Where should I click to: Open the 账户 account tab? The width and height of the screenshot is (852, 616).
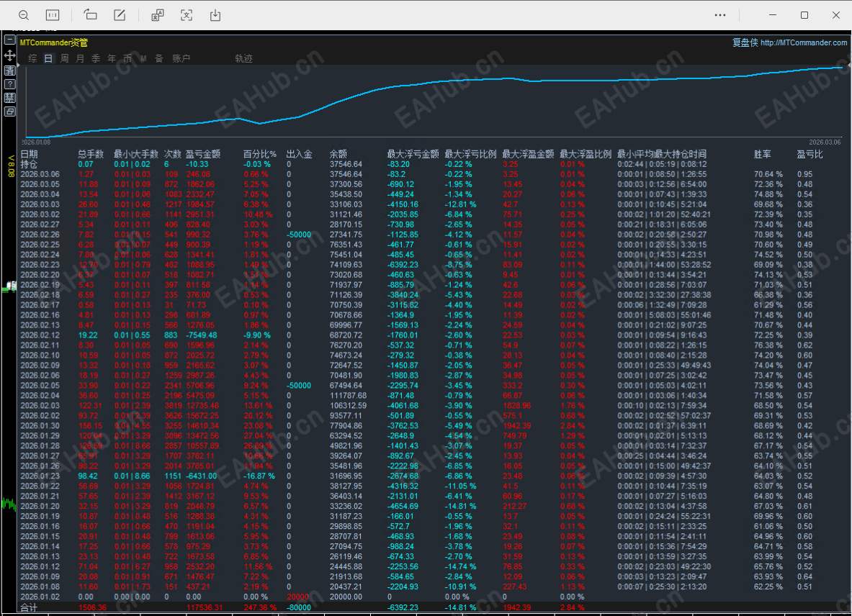(181, 59)
